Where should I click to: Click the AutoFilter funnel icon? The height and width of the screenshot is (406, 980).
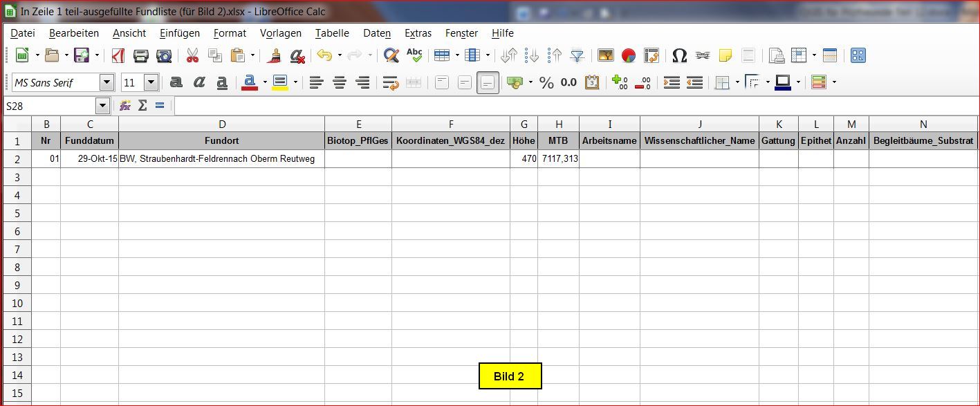click(x=577, y=55)
